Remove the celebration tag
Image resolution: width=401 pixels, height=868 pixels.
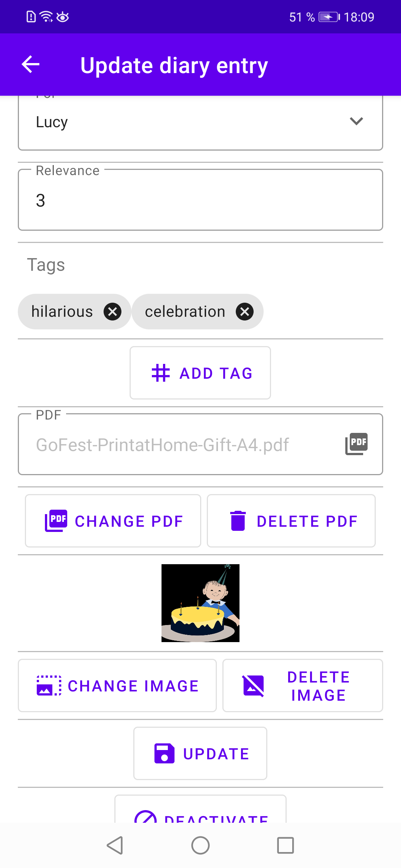pyautogui.click(x=245, y=312)
